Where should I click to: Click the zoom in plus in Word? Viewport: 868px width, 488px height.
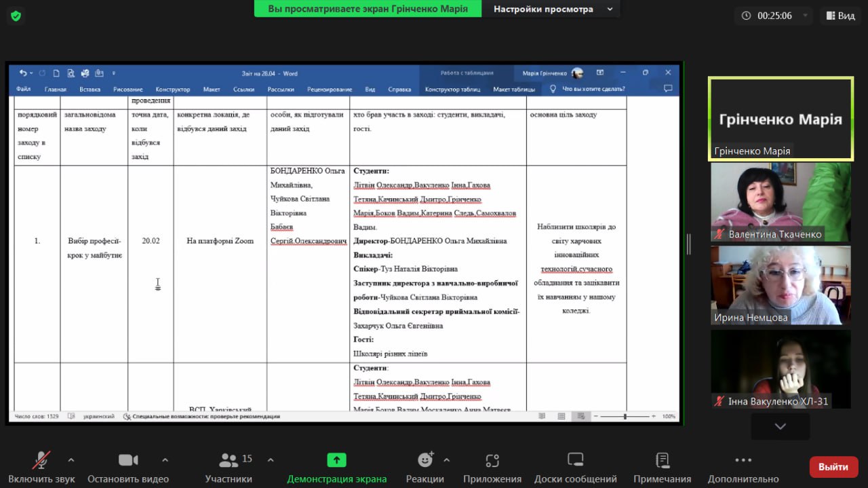point(654,416)
